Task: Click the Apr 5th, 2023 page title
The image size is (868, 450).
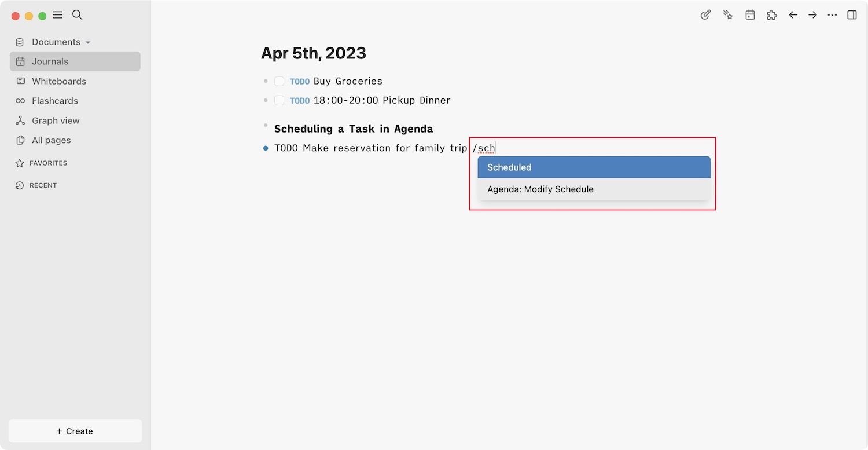Action: coord(313,53)
